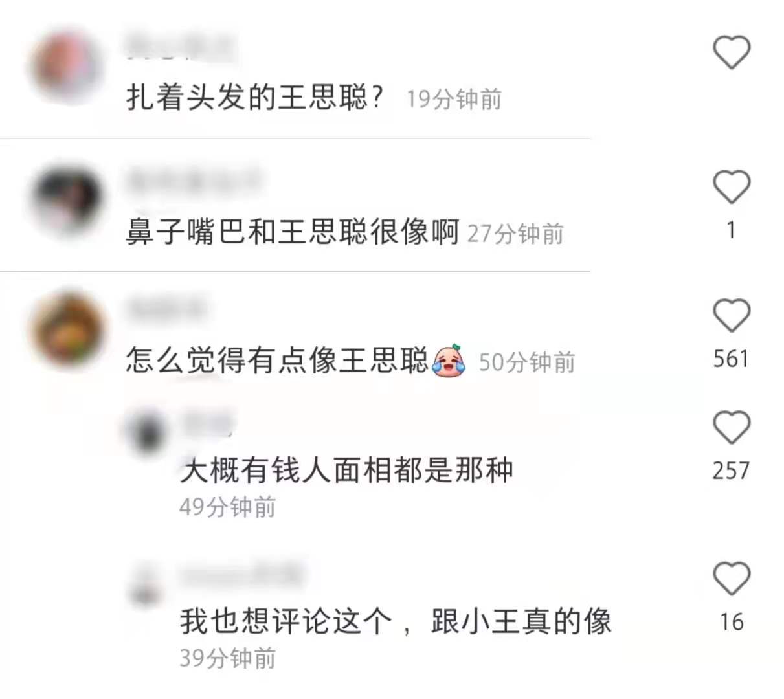Open avatar of the '怎么觉得有点像王思聪' commenter

(x=67, y=330)
